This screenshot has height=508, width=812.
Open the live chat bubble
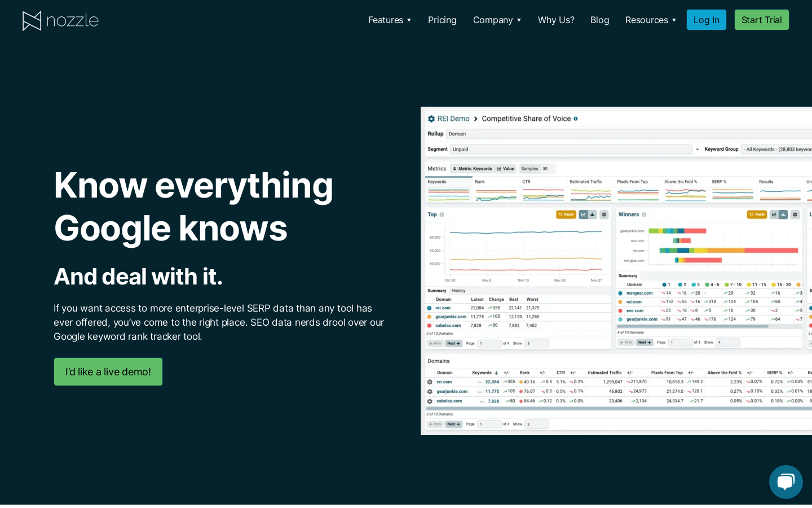tap(785, 482)
